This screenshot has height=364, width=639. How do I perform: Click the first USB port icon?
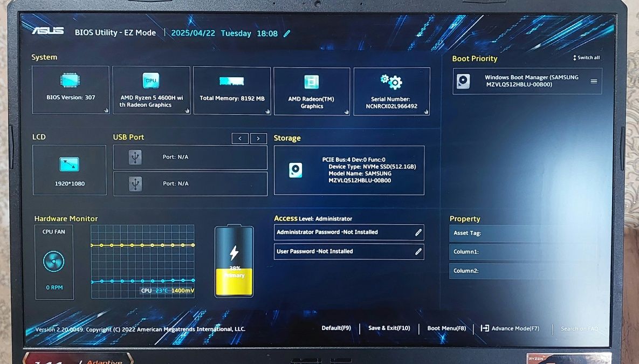click(x=135, y=157)
